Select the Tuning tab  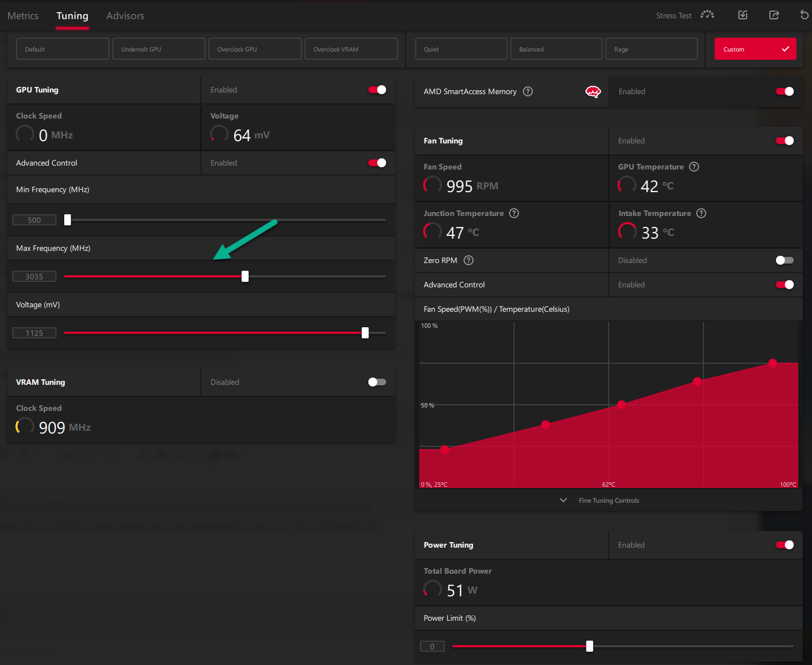tap(73, 16)
